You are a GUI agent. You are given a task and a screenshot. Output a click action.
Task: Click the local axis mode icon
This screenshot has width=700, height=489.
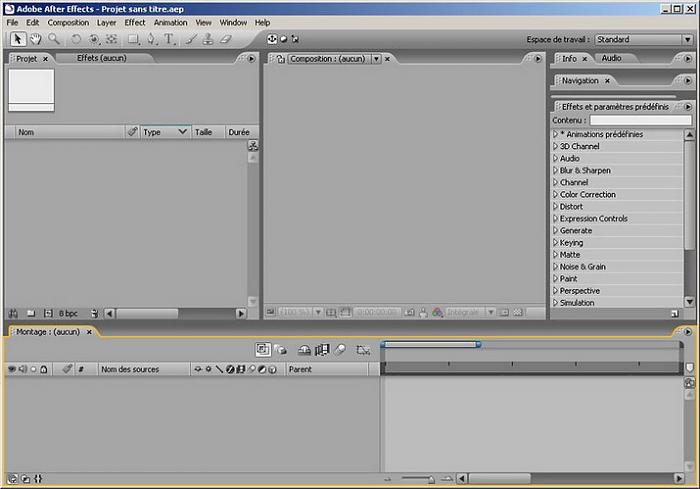point(272,39)
